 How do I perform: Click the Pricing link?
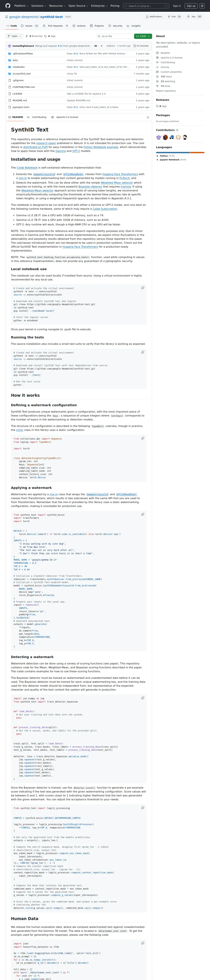[115, 6]
